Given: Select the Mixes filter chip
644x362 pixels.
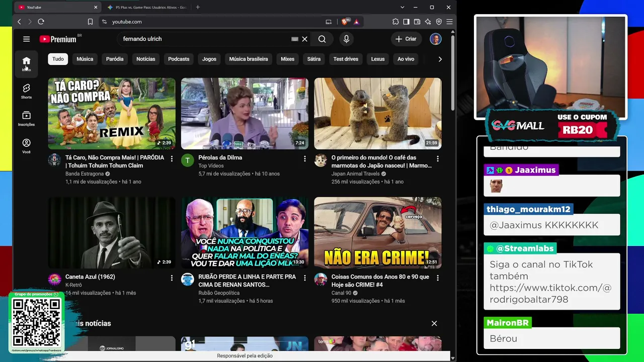Looking at the screenshot, I should click(x=287, y=59).
